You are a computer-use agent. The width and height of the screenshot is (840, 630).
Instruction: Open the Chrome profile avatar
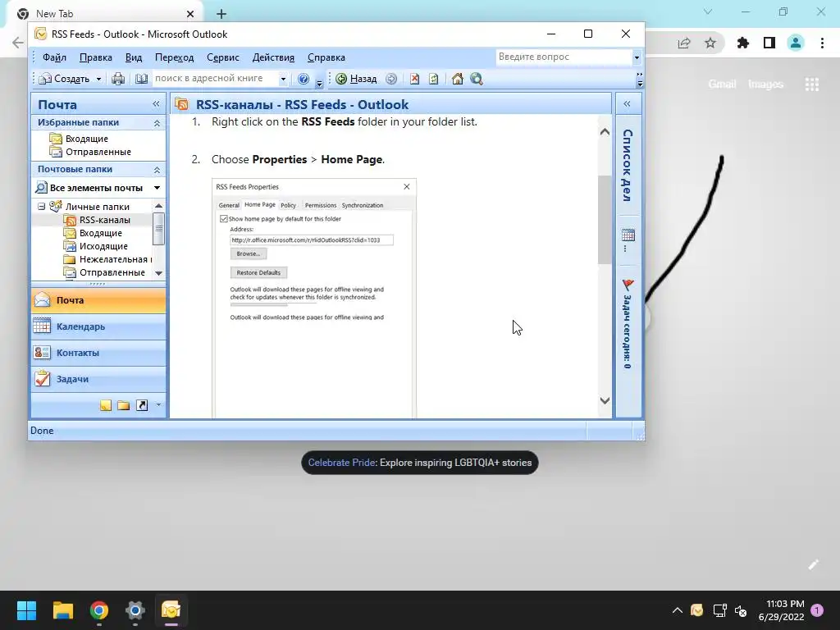click(x=796, y=43)
